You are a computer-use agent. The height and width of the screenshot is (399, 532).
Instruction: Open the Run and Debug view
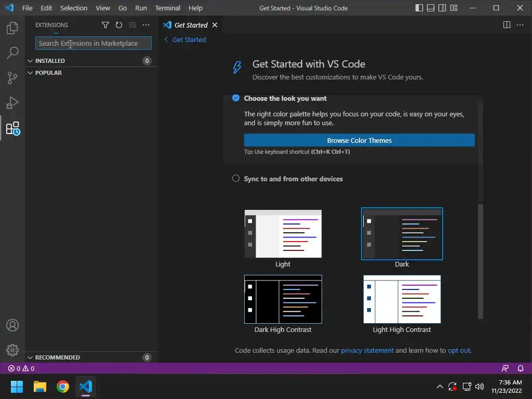click(x=12, y=103)
